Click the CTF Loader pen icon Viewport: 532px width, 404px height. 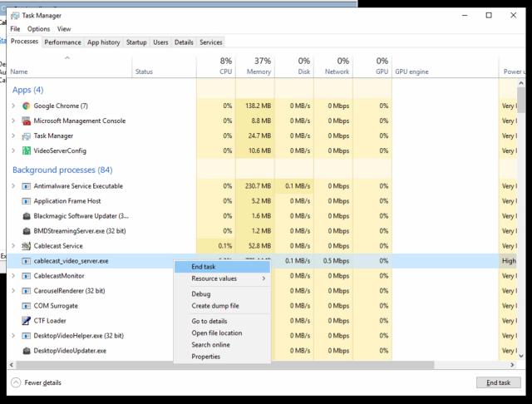26,321
